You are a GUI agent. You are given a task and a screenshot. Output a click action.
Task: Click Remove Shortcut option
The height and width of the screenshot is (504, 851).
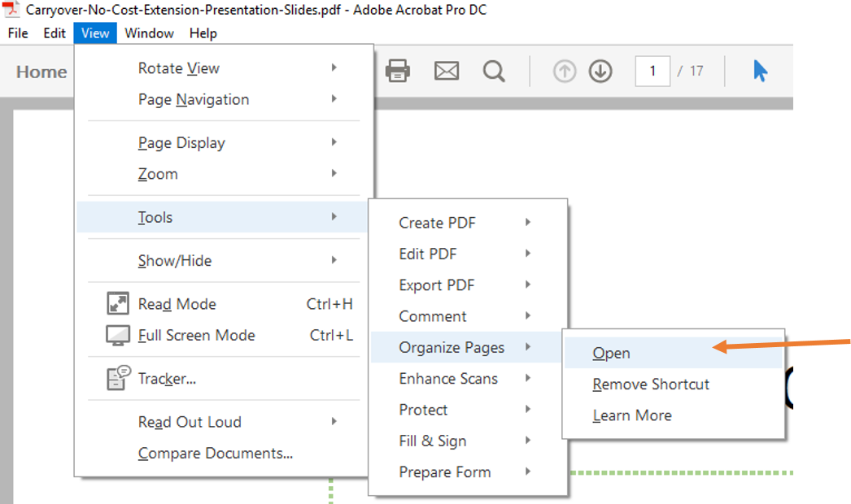(x=650, y=384)
